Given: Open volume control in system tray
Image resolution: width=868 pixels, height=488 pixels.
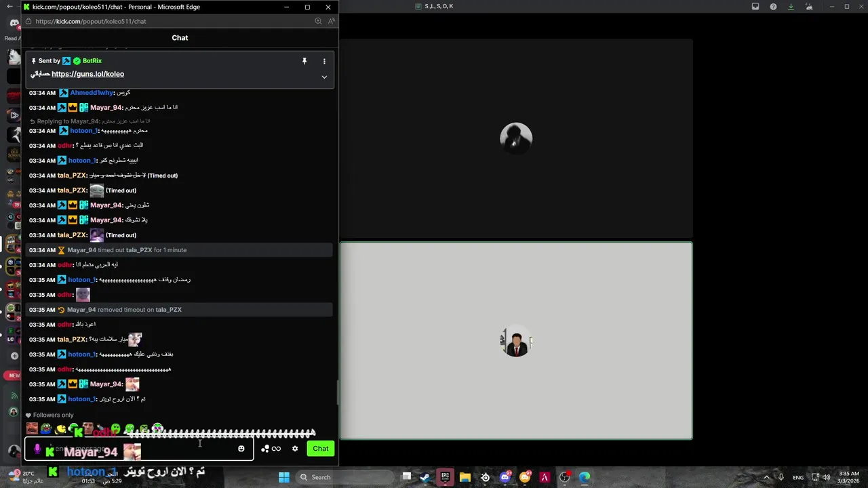Looking at the screenshot, I should (826, 477).
